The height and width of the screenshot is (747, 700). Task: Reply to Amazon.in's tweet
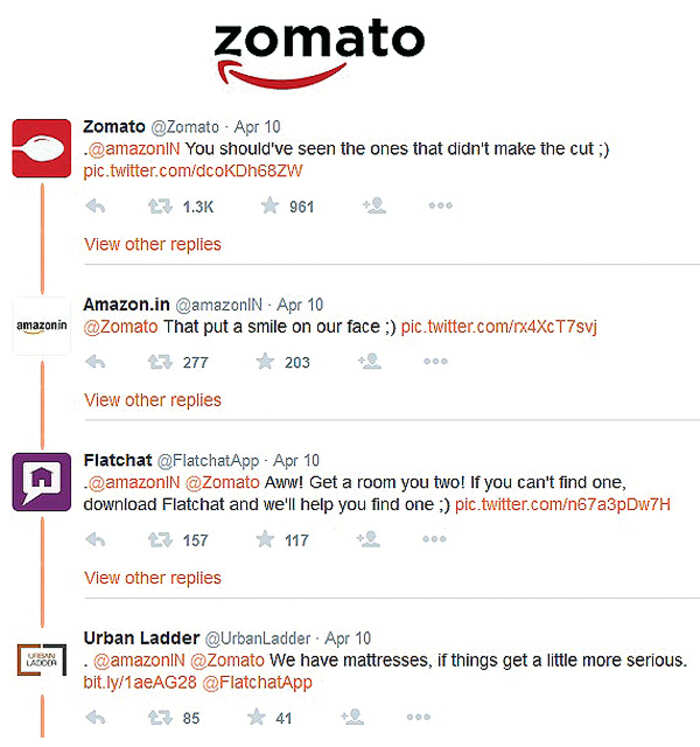tap(95, 362)
